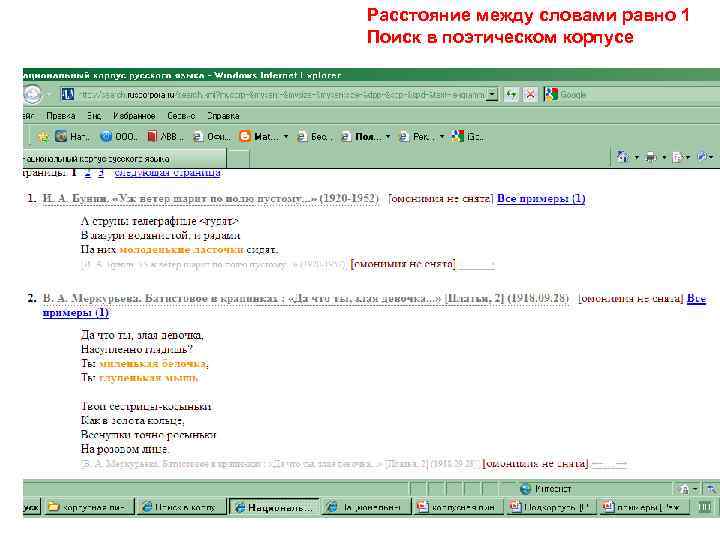Click 'Все примеры (1)' link for Меркурьева

coord(75,313)
